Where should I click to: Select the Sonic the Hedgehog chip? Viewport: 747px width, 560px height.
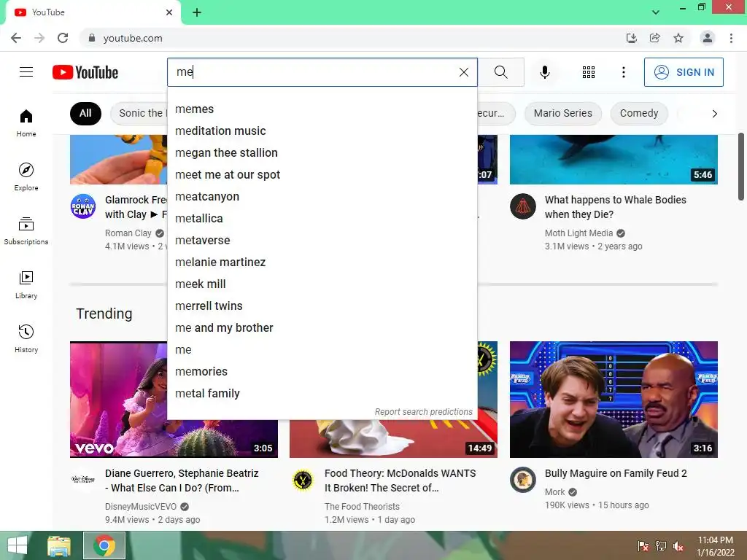tap(139, 113)
